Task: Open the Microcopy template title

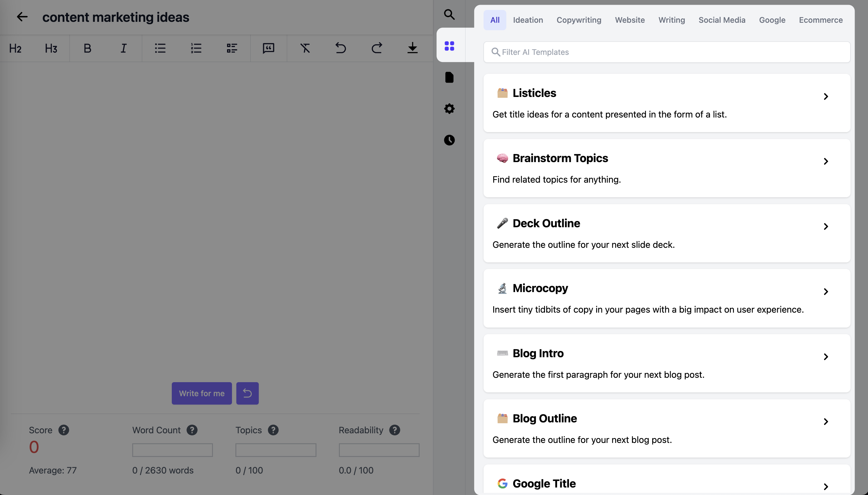Action: point(540,288)
